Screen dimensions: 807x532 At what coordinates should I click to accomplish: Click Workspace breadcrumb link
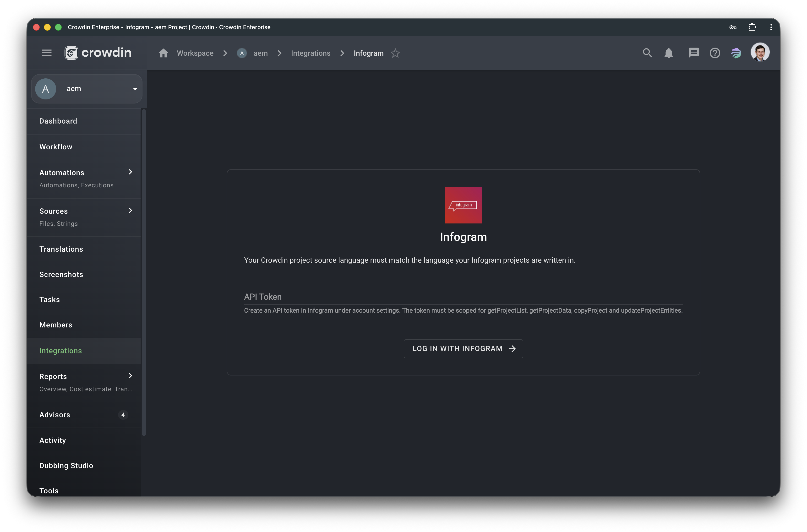pos(195,53)
